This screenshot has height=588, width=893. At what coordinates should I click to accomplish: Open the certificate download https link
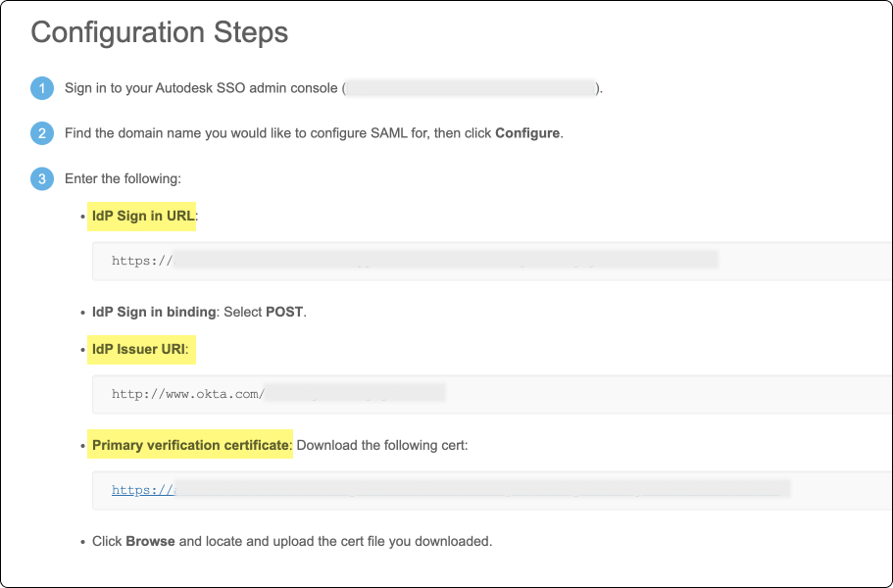(x=142, y=490)
